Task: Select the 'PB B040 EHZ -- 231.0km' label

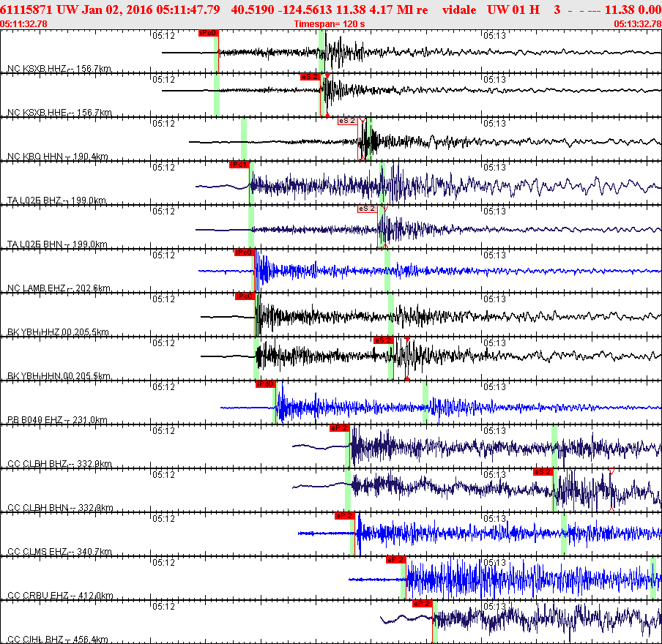Action: [x=57, y=419]
